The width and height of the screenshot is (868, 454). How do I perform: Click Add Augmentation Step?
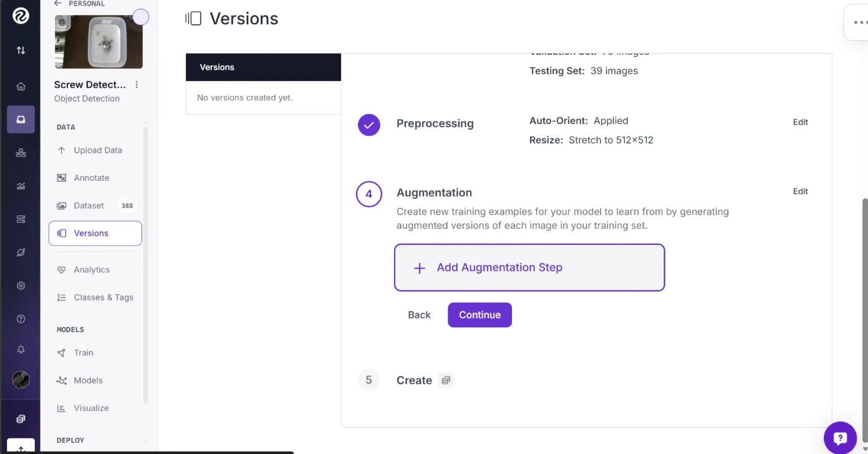point(529,268)
